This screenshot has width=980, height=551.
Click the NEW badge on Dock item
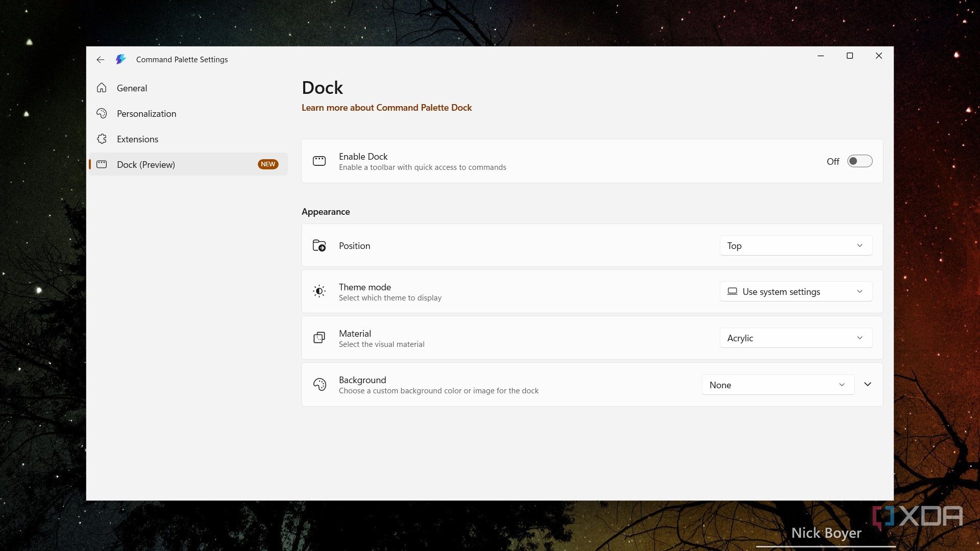click(268, 164)
